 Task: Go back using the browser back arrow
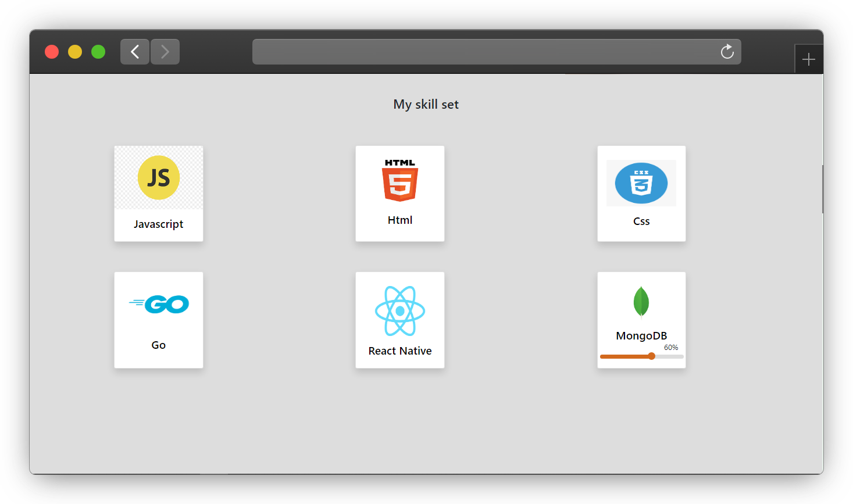coord(135,52)
